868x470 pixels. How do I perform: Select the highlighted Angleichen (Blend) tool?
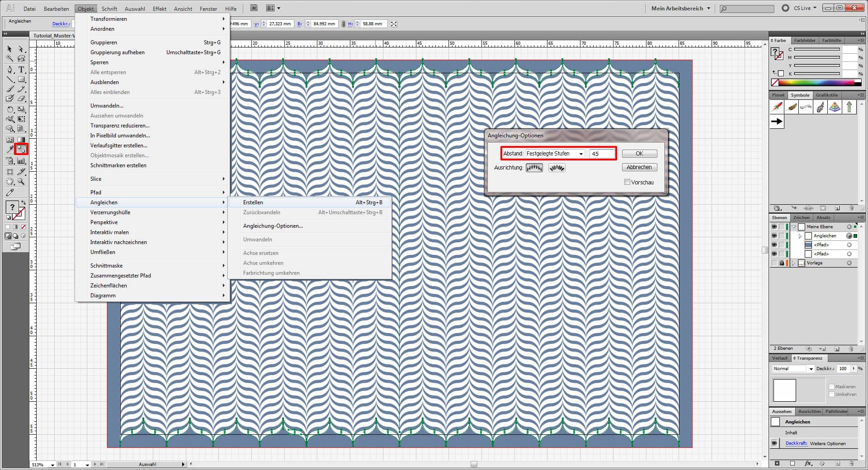[x=21, y=149]
